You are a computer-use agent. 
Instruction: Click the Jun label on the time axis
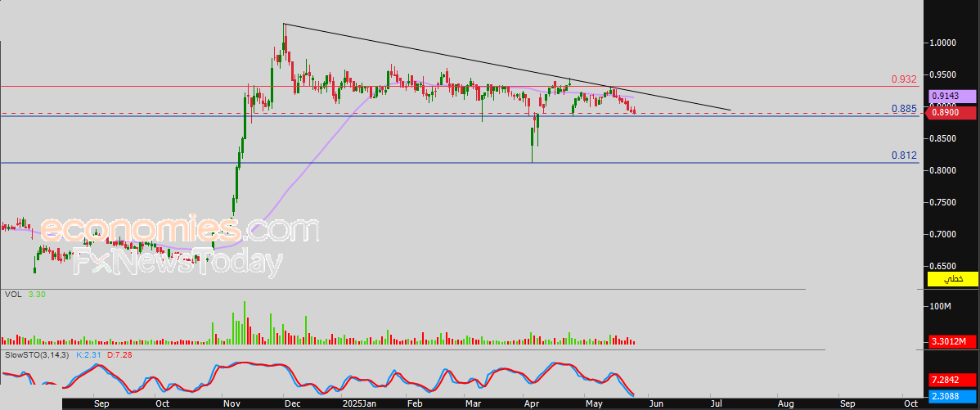pyautogui.click(x=655, y=403)
